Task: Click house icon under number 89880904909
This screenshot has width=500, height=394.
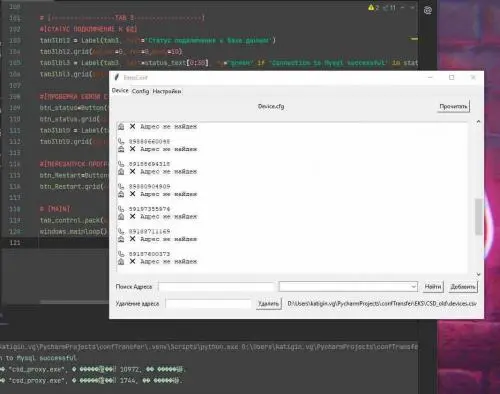Action: click(x=121, y=194)
